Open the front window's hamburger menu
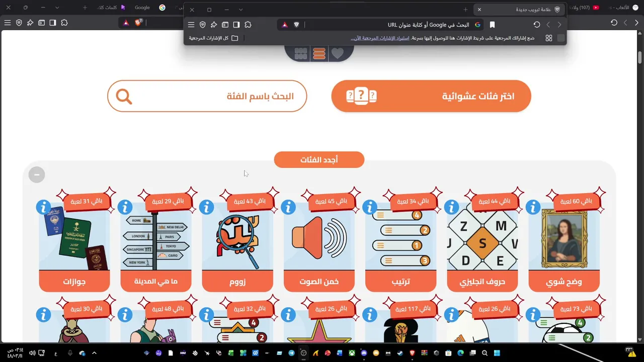Viewport: 644px width, 362px height. [191, 25]
